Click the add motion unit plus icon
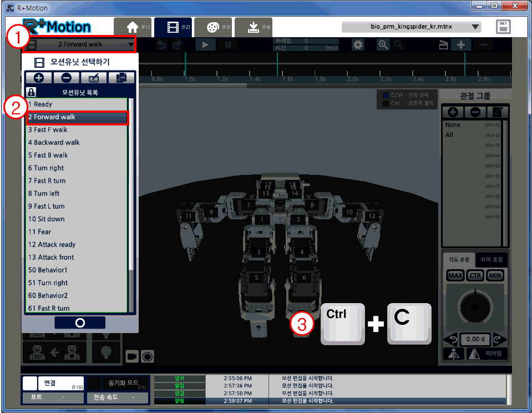This screenshot has width=532, height=413. coord(39,78)
